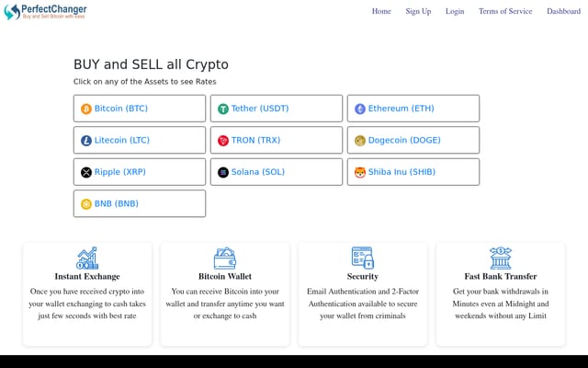The image size is (588, 368).
Task: Click the "Security" card title
Action: pos(363,277)
